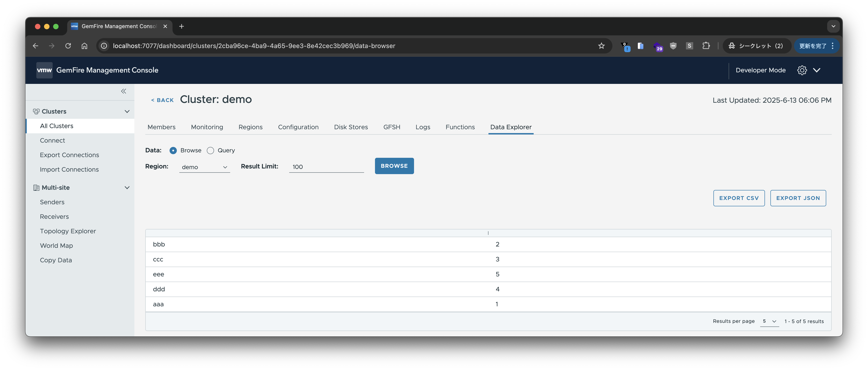Switch to the GFSH tab
This screenshot has width=868, height=370.
[392, 127]
